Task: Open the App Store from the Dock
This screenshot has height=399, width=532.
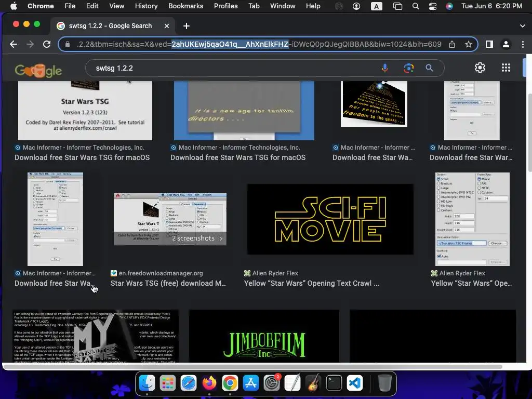Action: [x=251, y=383]
